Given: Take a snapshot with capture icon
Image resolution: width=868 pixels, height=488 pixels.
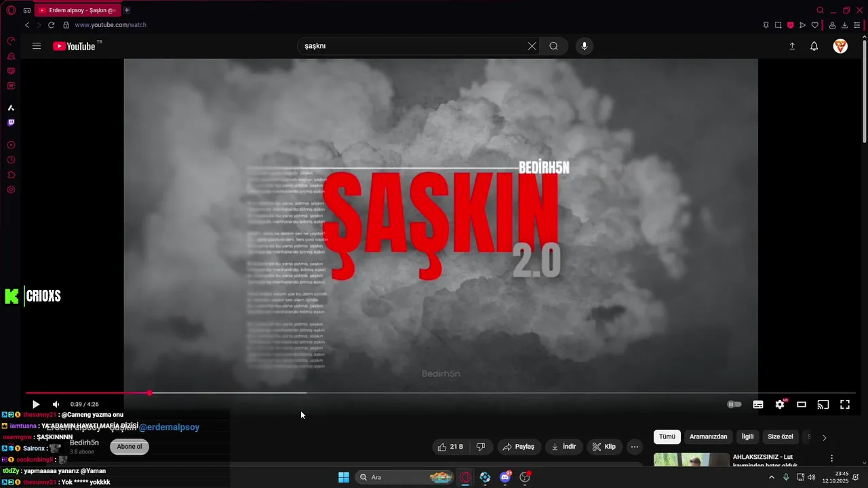Looking at the screenshot, I should (778, 25).
